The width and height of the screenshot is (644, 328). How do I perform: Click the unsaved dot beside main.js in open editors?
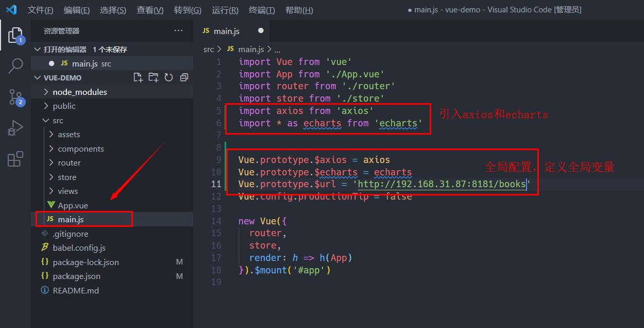coord(51,63)
